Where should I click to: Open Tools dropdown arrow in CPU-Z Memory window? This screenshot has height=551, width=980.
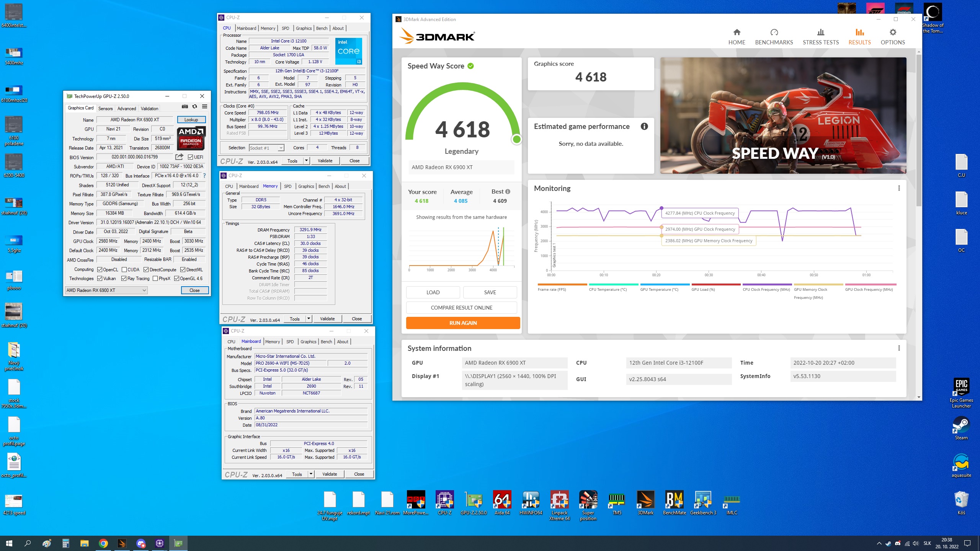[309, 319]
